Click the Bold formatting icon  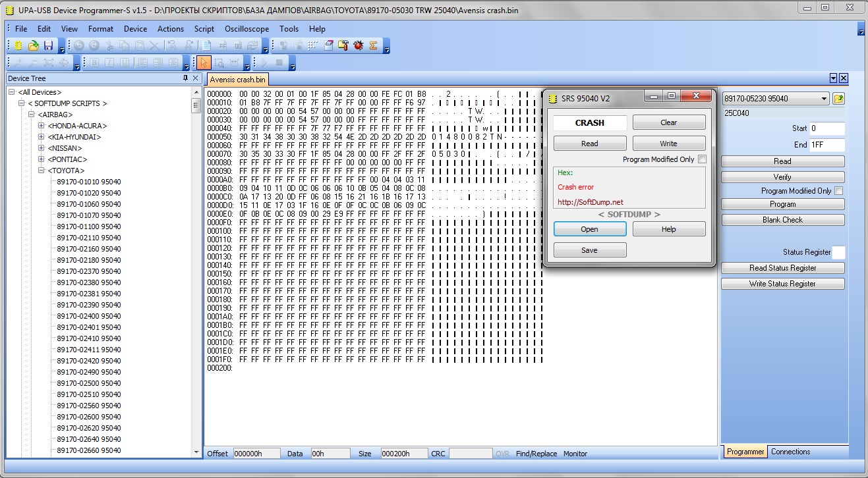point(94,63)
